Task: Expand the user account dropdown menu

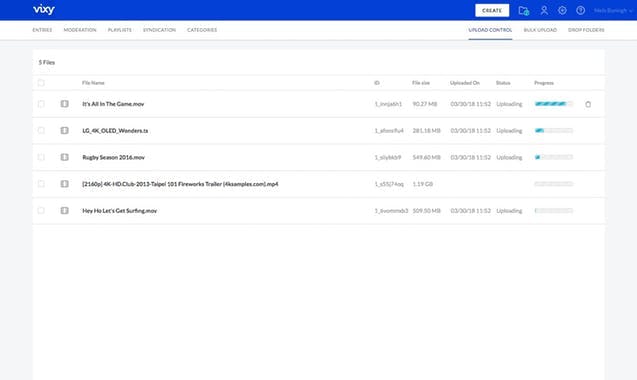Action: [613, 11]
